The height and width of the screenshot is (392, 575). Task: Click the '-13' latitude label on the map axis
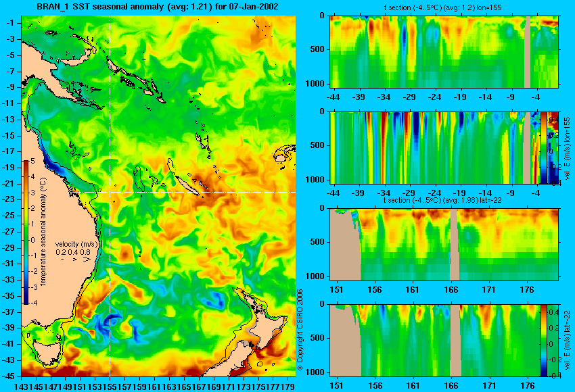[x=9, y=120]
